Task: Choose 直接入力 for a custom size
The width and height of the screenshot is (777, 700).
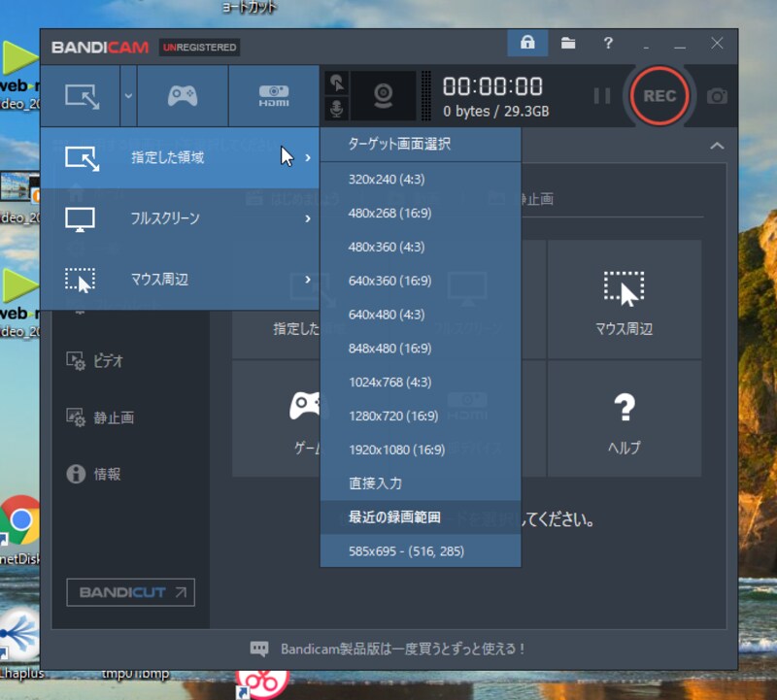Action: tap(379, 483)
